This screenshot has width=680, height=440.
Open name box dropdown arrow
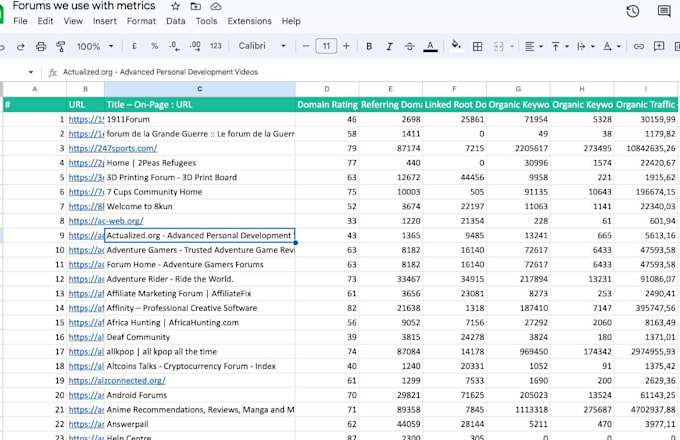(x=30, y=72)
